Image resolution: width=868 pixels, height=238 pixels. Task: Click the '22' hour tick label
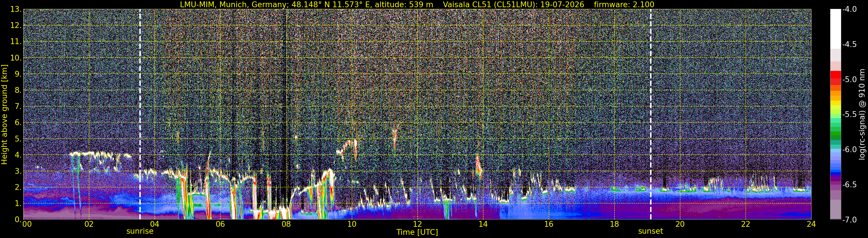(746, 224)
